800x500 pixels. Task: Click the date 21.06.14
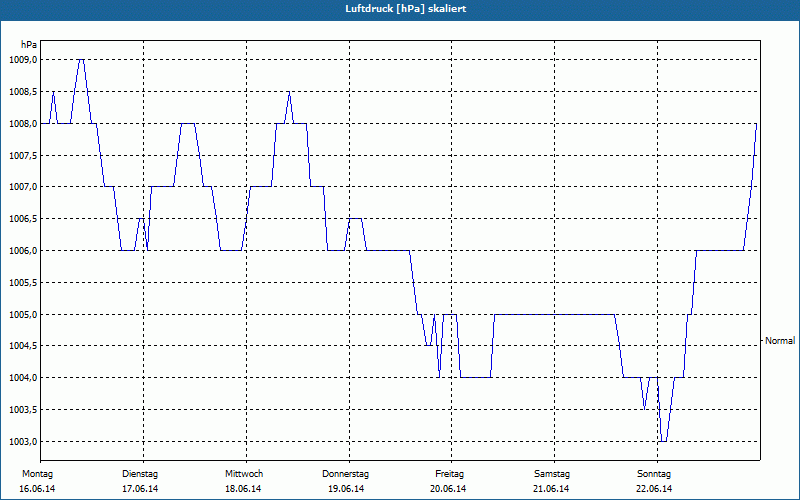(552, 489)
